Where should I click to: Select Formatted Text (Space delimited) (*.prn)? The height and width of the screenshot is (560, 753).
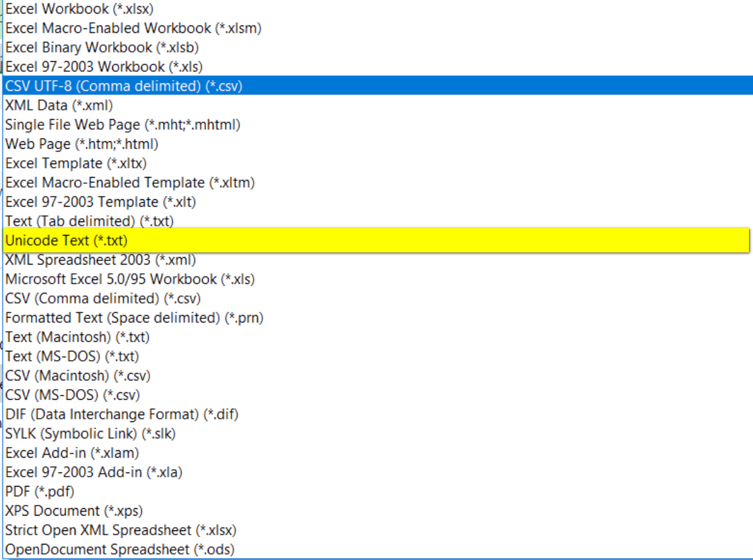(x=378, y=318)
